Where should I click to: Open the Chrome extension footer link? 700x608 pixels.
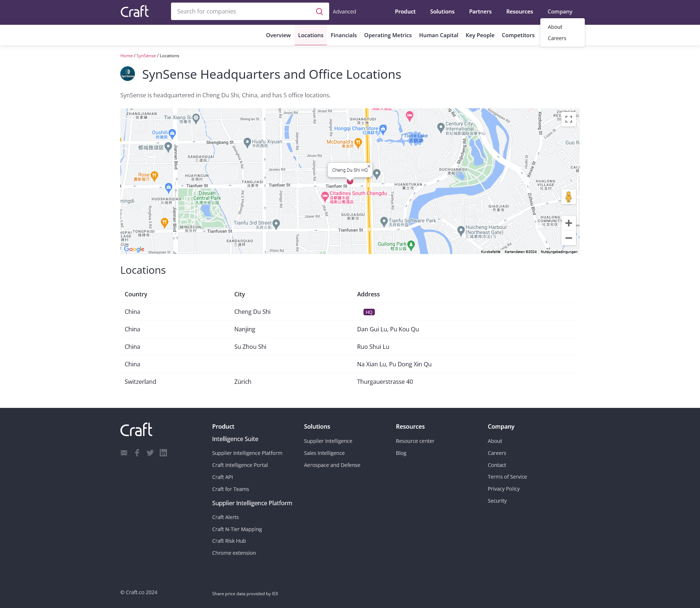[234, 553]
